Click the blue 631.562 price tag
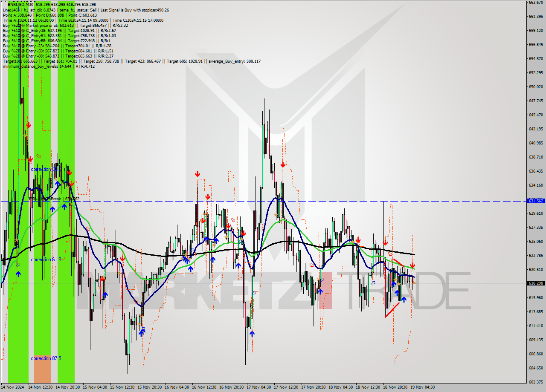546x392 pixels. 536,201
